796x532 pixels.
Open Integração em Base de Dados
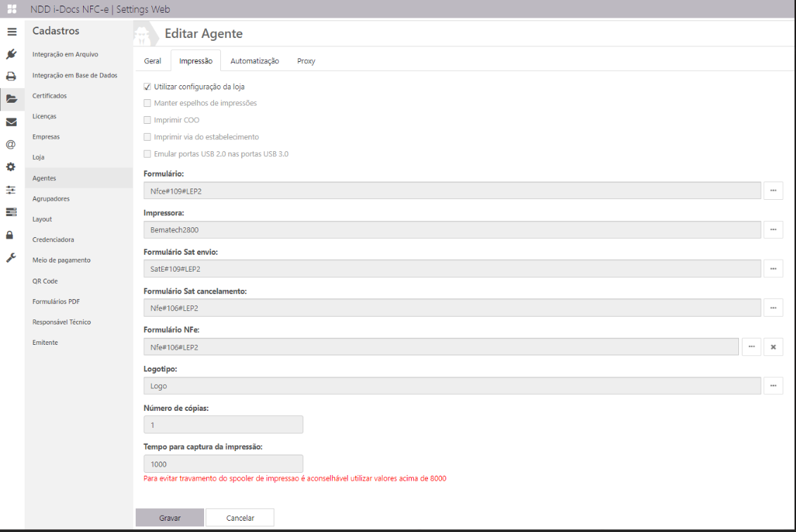75,75
